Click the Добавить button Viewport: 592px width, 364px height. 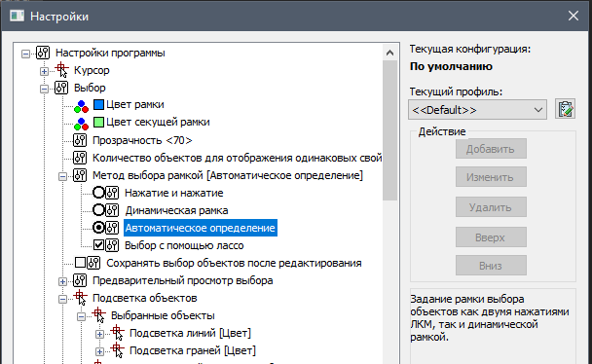click(x=491, y=149)
